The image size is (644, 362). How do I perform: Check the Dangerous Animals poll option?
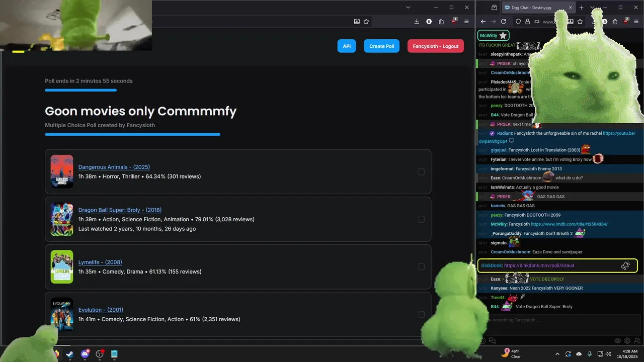point(421,171)
